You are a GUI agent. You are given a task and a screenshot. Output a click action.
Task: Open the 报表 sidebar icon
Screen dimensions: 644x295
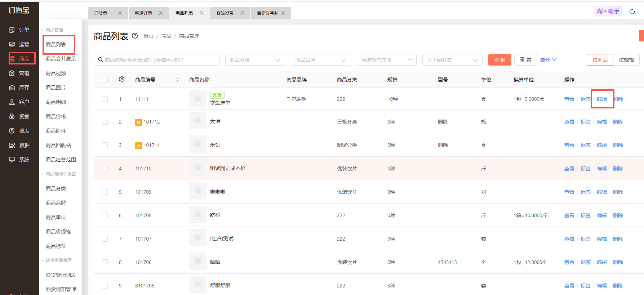tap(12, 131)
